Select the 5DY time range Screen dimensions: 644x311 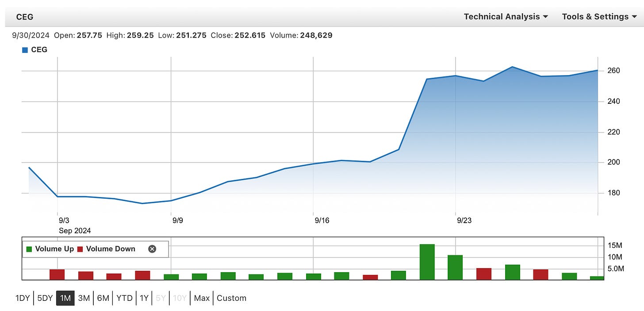pos(45,298)
